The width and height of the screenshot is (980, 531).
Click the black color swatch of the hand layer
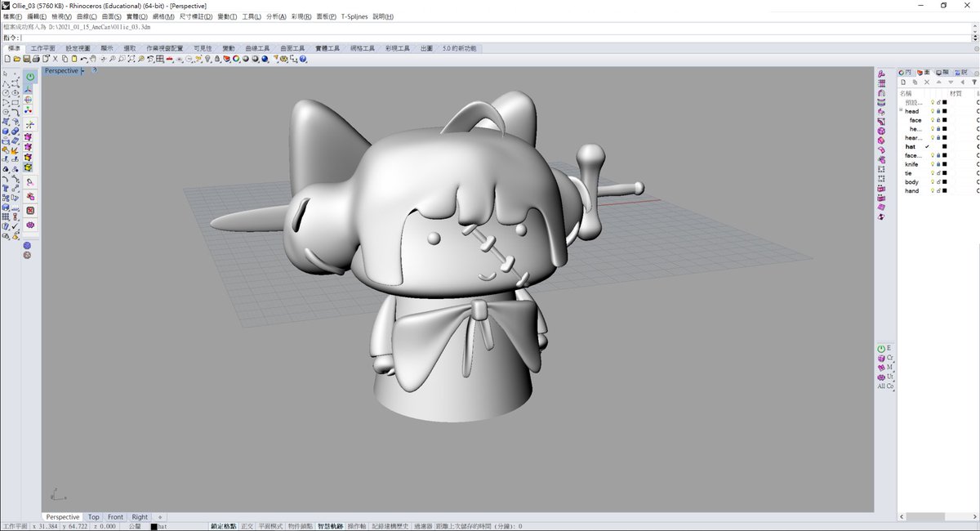pos(944,191)
